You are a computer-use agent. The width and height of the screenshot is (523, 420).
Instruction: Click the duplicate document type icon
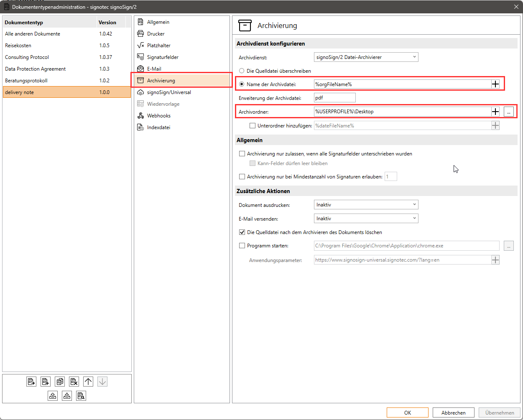[60, 382]
